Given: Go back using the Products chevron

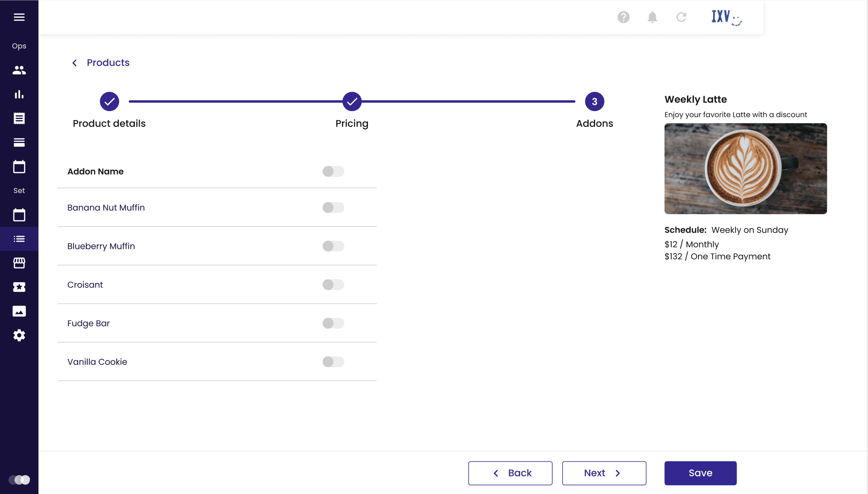Looking at the screenshot, I should point(75,63).
